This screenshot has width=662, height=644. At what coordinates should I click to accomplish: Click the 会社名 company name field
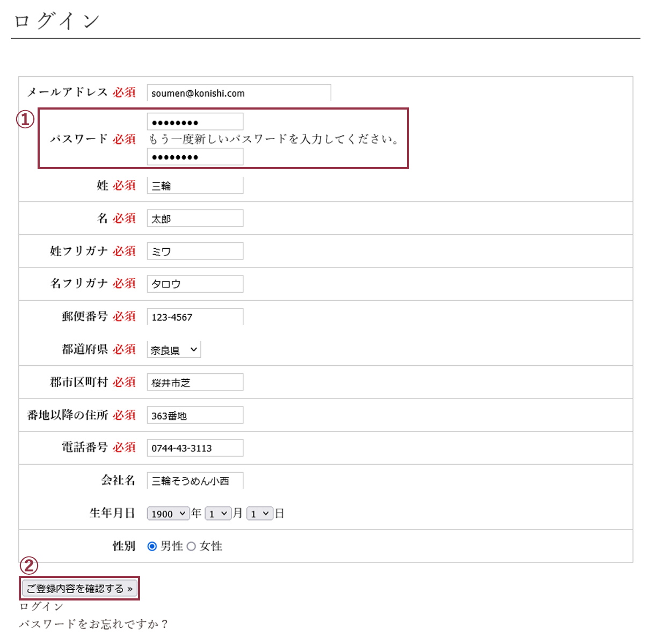195,481
